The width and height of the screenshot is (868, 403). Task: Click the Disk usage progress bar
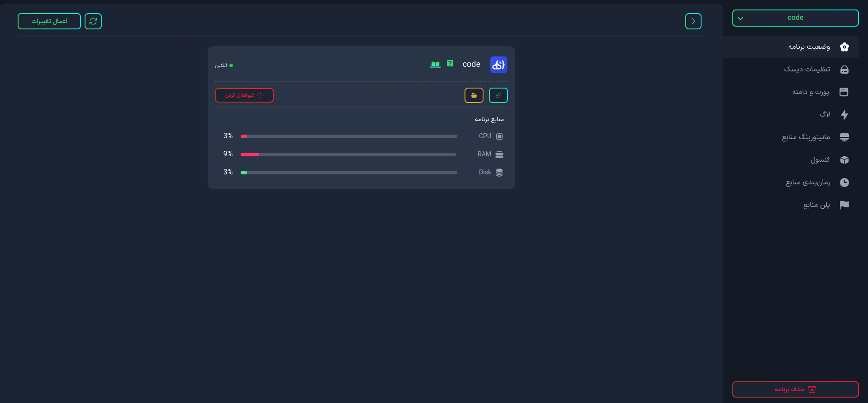(x=349, y=173)
